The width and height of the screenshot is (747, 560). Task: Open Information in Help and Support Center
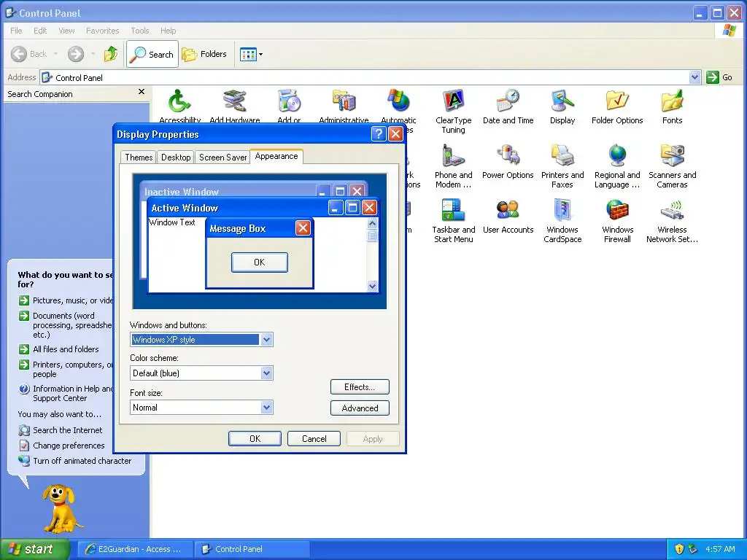(x=66, y=393)
